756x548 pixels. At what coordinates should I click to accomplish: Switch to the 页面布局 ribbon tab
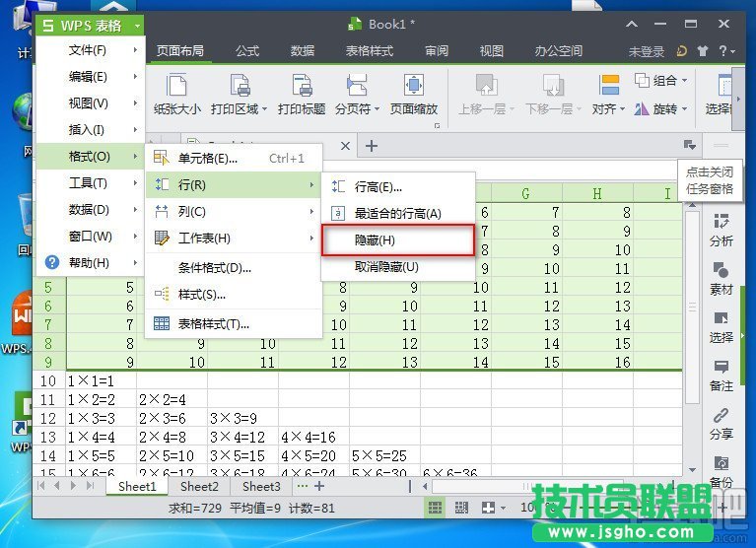(x=180, y=50)
